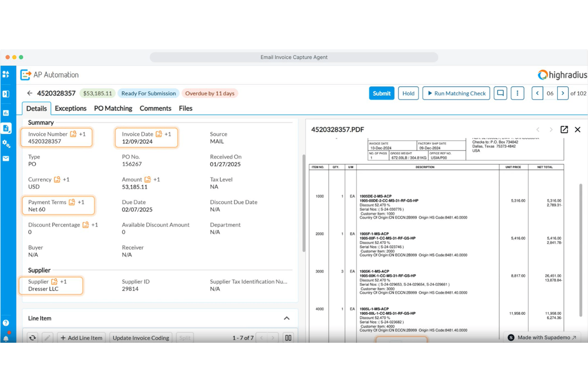Click capture icon beside Invoice Number label

(73, 134)
